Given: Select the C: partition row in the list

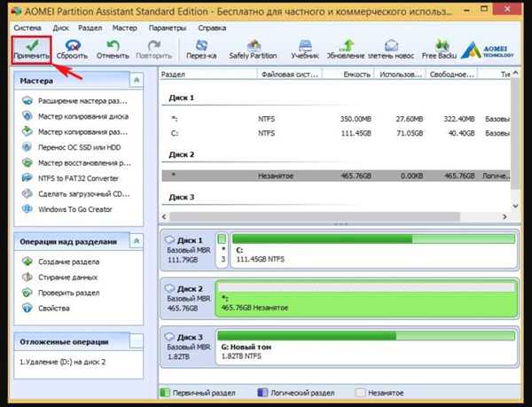Looking at the screenshot, I should [x=336, y=133].
